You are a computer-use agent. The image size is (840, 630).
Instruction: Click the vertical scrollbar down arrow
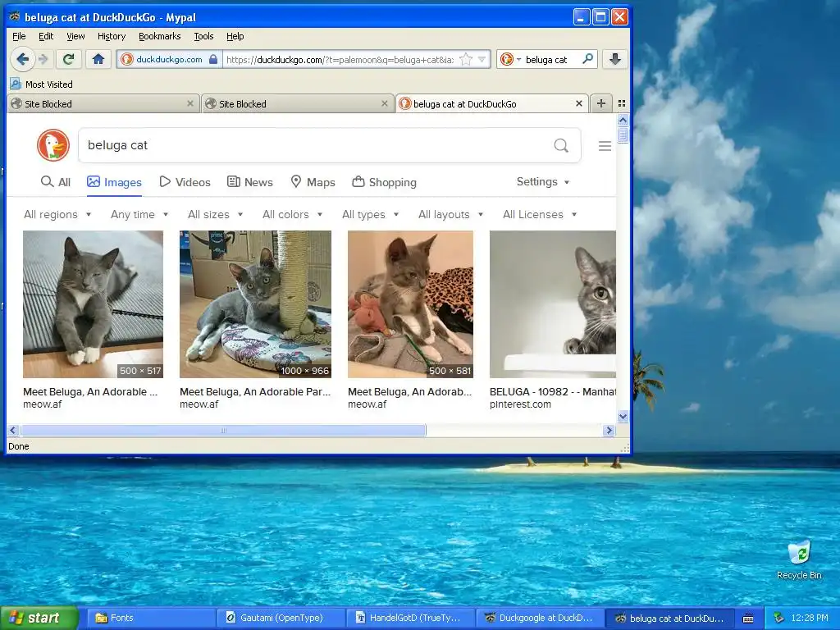(623, 416)
